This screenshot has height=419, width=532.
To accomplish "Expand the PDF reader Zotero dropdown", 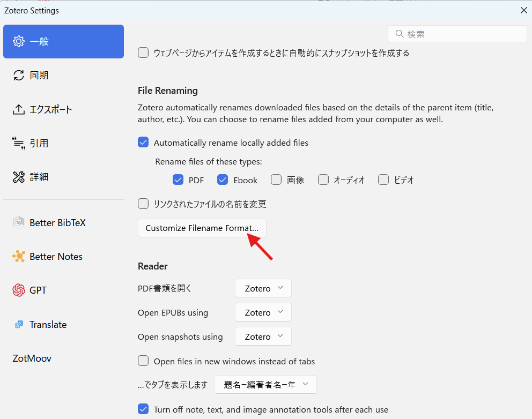I will 263,288.
